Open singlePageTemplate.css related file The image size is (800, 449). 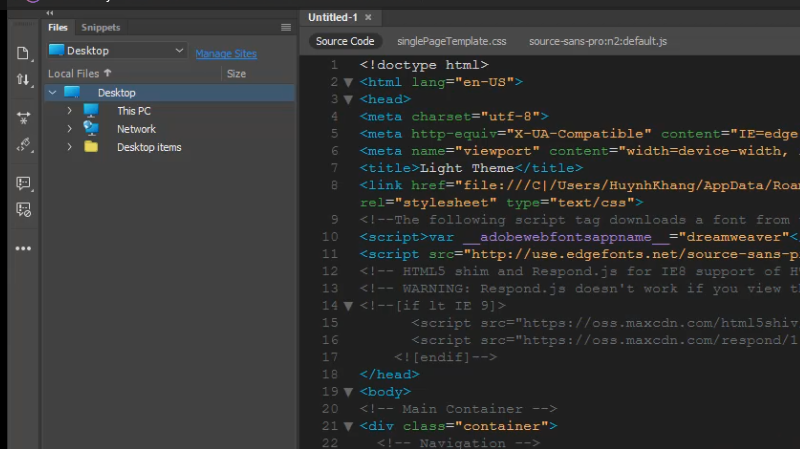click(452, 41)
